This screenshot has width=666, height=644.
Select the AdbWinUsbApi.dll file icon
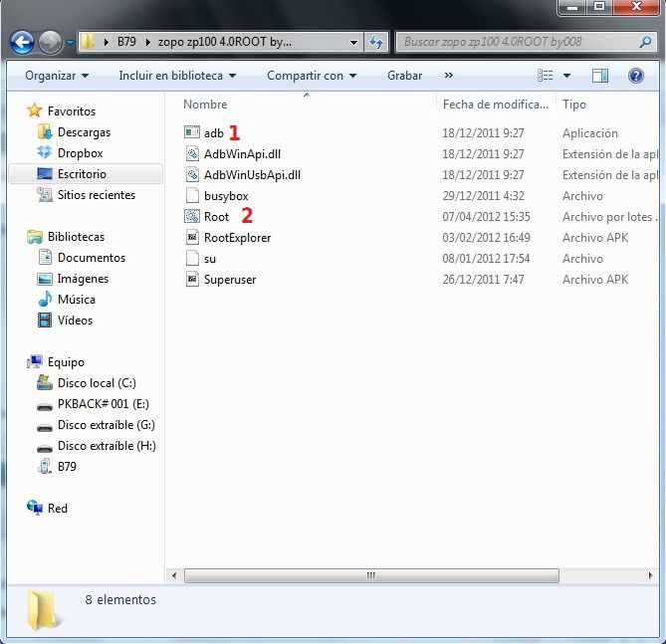192,174
